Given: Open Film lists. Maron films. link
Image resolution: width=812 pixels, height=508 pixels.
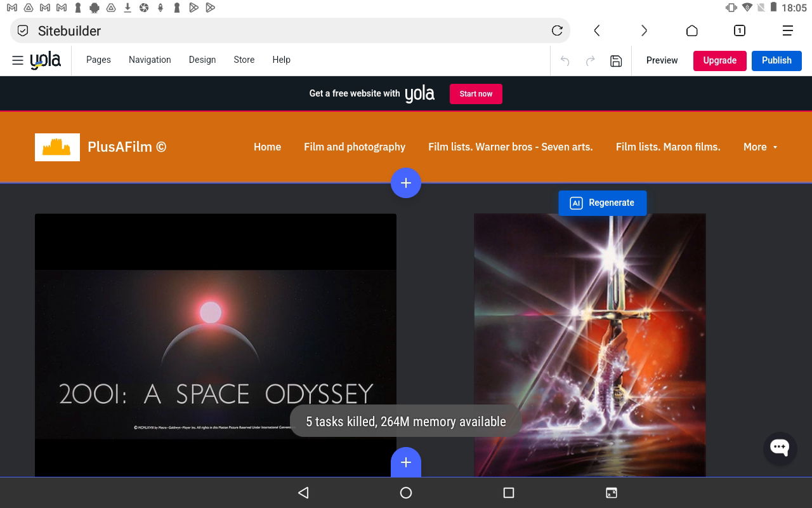Looking at the screenshot, I should tap(668, 147).
